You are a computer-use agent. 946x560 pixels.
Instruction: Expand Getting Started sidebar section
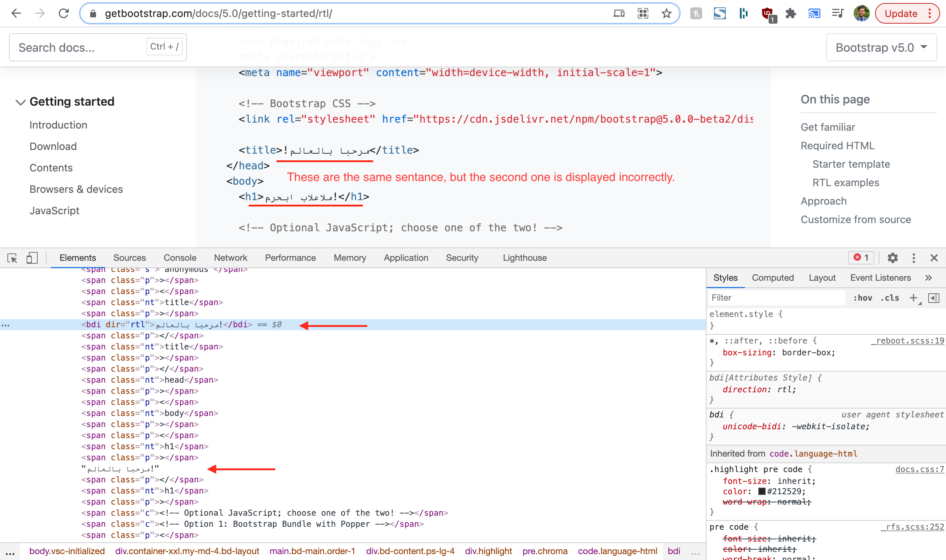click(19, 101)
